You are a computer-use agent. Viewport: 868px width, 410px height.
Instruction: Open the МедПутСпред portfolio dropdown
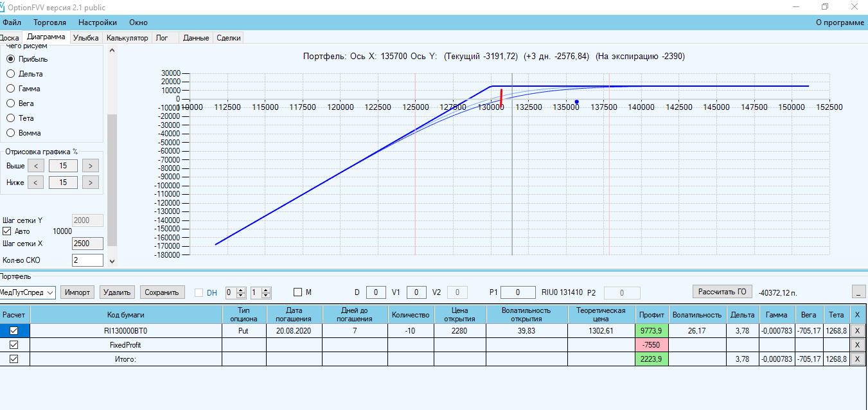(x=27, y=292)
